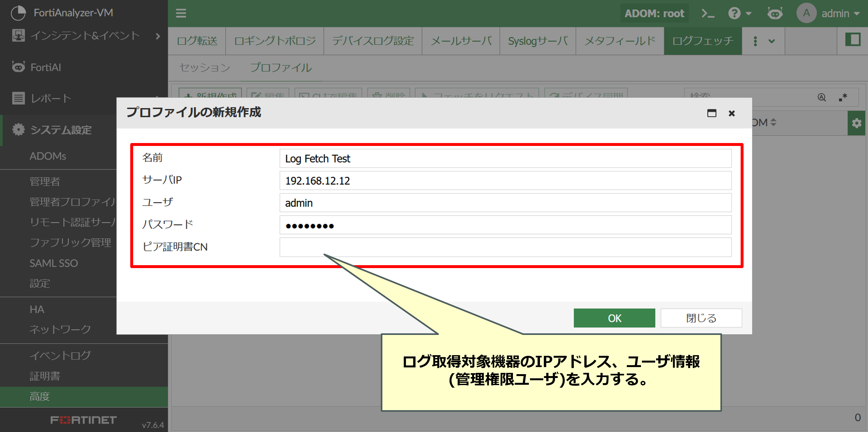Click the サーバIP input field
The width and height of the screenshot is (868, 432).
[505, 181]
